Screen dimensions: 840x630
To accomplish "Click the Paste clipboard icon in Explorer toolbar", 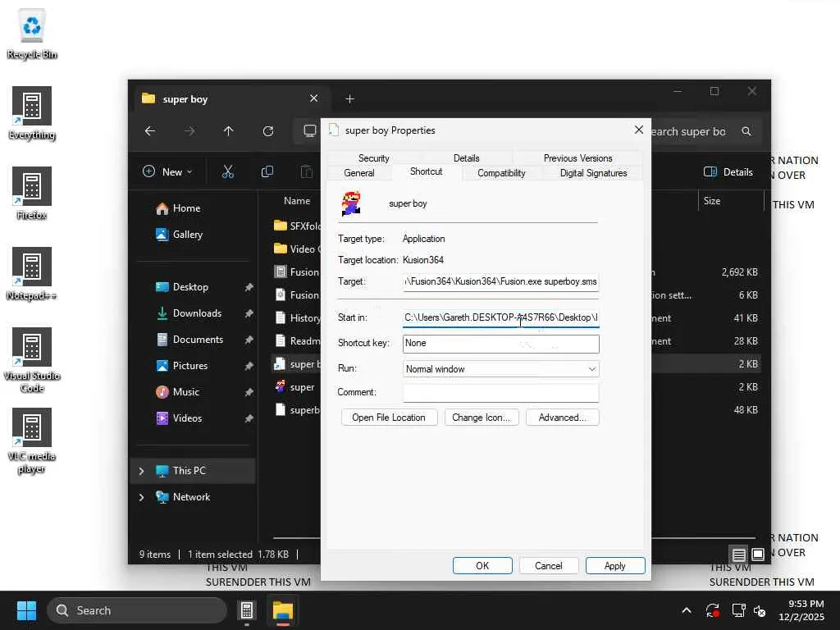I will 307,172.
